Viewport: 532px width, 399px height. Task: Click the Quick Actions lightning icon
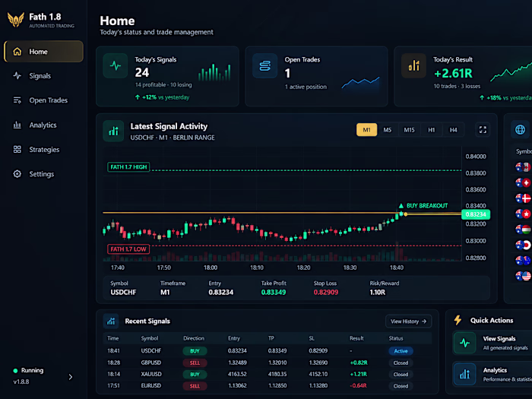click(458, 320)
